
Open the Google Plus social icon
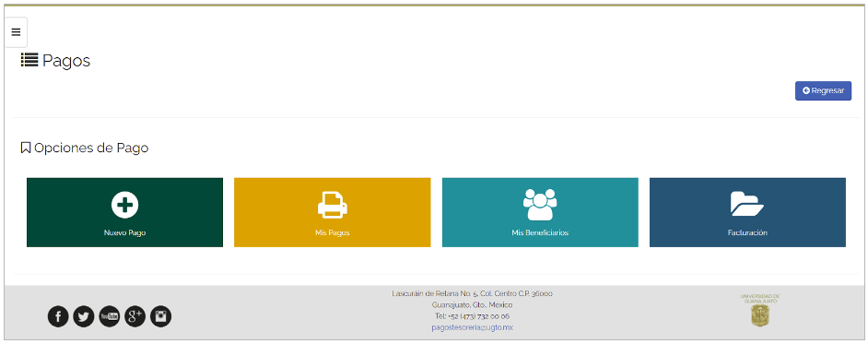[x=135, y=316]
